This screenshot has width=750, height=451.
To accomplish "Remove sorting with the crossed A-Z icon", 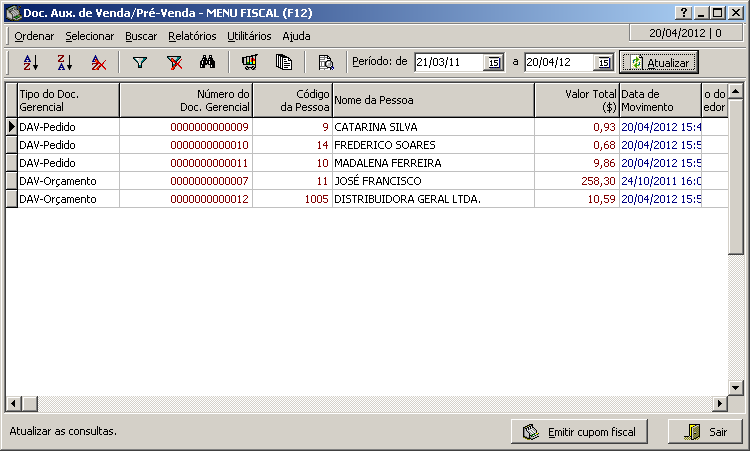I will [98, 62].
